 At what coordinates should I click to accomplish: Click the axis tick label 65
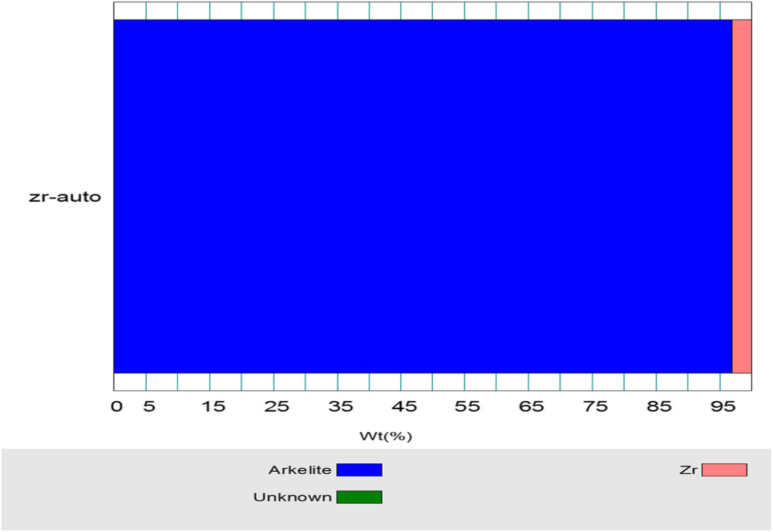click(532, 407)
